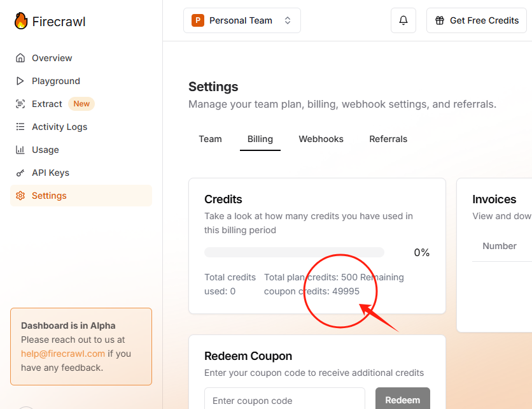
Task: Switch to the Webhooks tab
Action: tap(321, 139)
